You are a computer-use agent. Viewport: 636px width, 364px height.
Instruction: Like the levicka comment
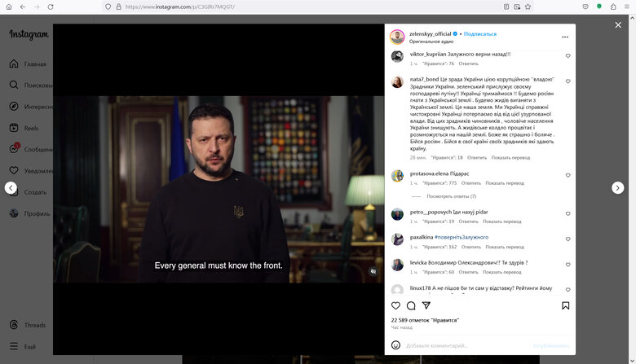(x=568, y=265)
